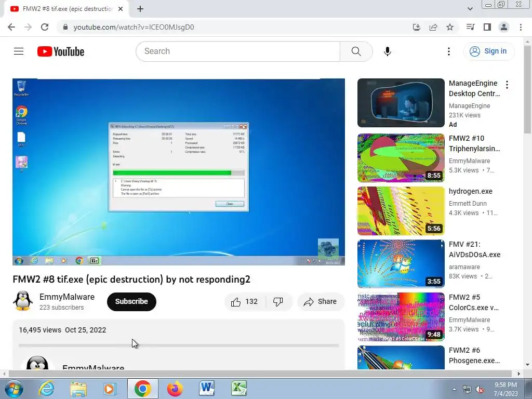Screen dimensions: 532x399
Task: Open Chrome profile avatar
Action: point(504,27)
